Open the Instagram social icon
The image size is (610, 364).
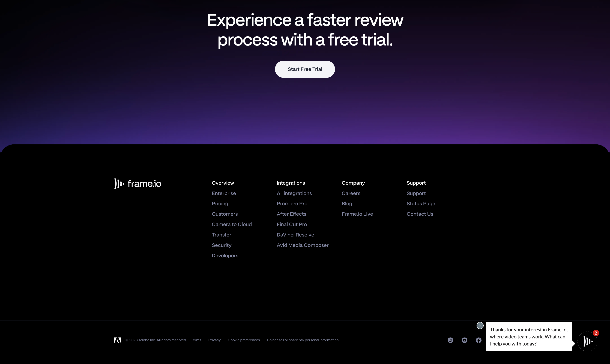pos(450,340)
